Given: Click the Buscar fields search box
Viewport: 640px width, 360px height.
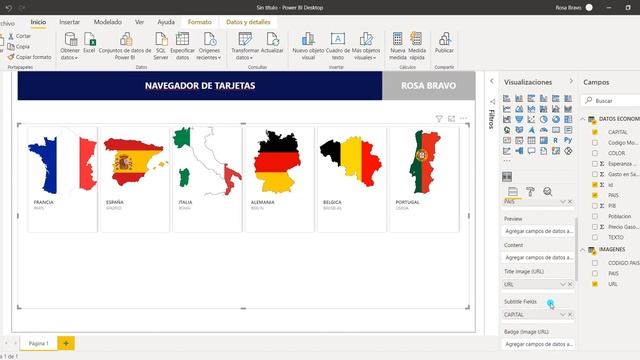Looking at the screenshot, I should tap(611, 100).
